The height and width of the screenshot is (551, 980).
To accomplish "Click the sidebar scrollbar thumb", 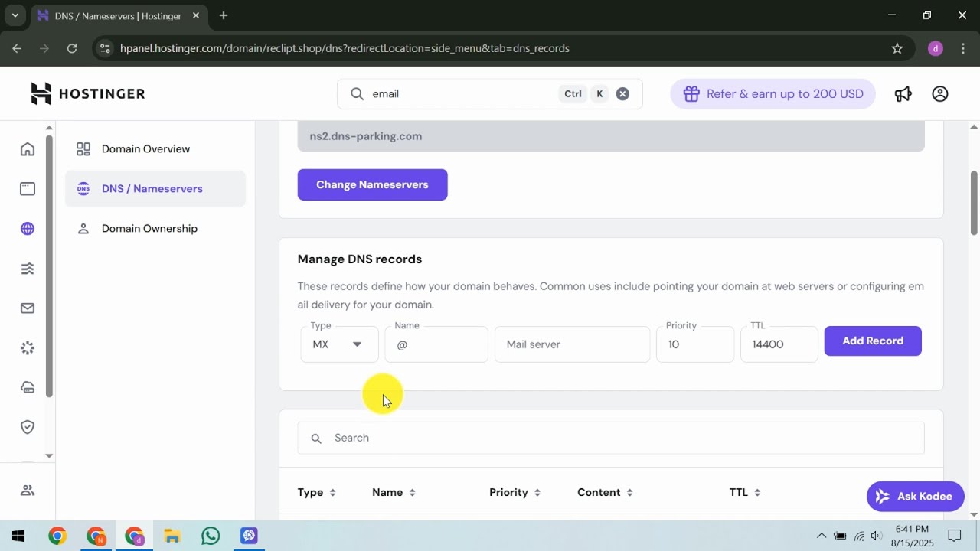I will pyautogui.click(x=49, y=266).
